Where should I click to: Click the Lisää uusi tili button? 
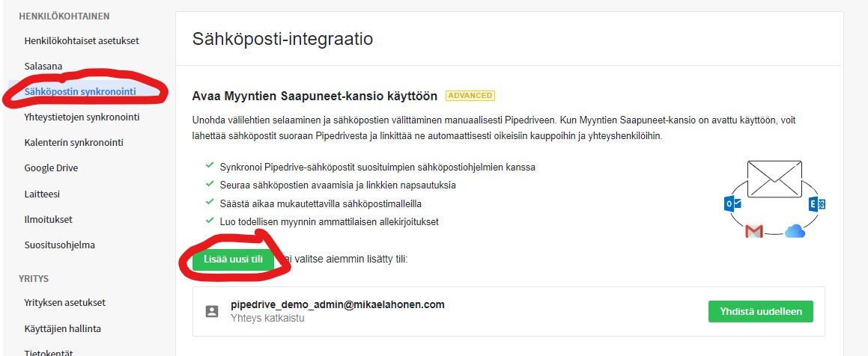tap(233, 260)
